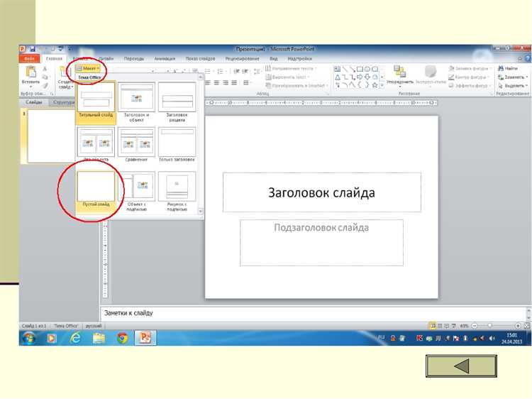Click the PowerPoint taskbar icon

tap(145, 338)
